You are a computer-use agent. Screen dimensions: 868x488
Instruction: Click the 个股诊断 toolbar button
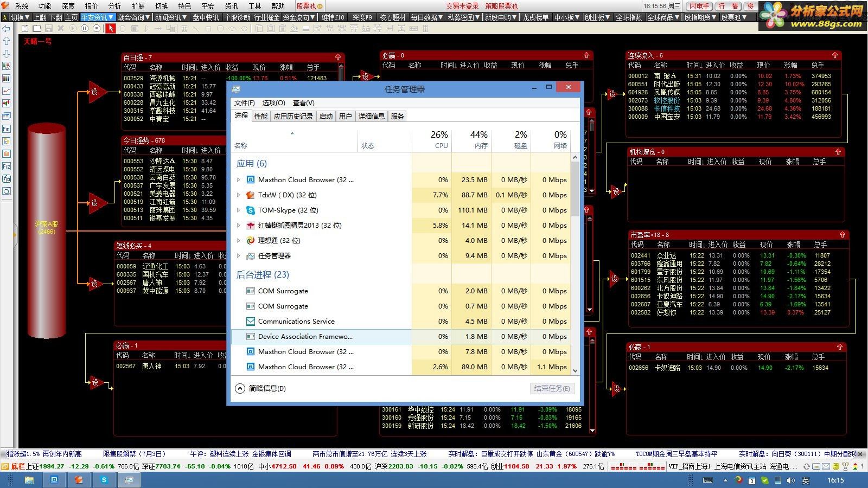click(x=237, y=17)
